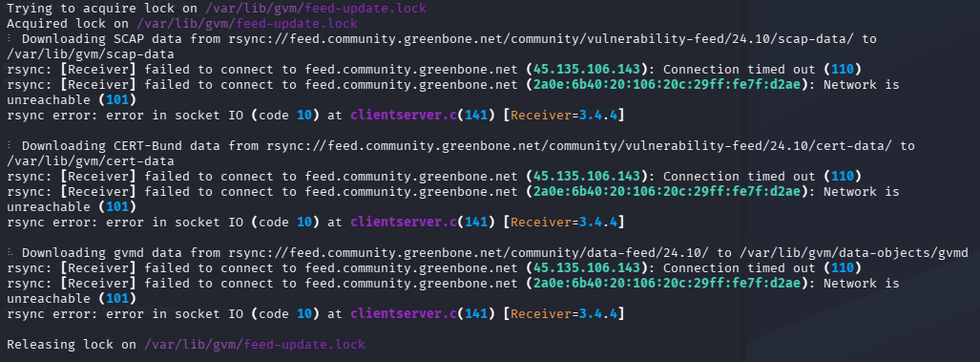Select the words "Downloading gvmd data"

click(102, 253)
